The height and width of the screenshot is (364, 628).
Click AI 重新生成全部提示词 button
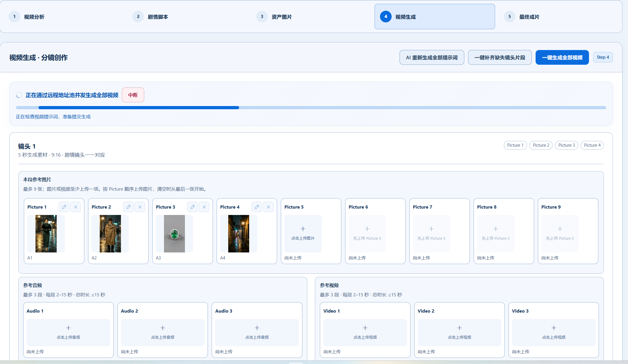pyautogui.click(x=432, y=58)
